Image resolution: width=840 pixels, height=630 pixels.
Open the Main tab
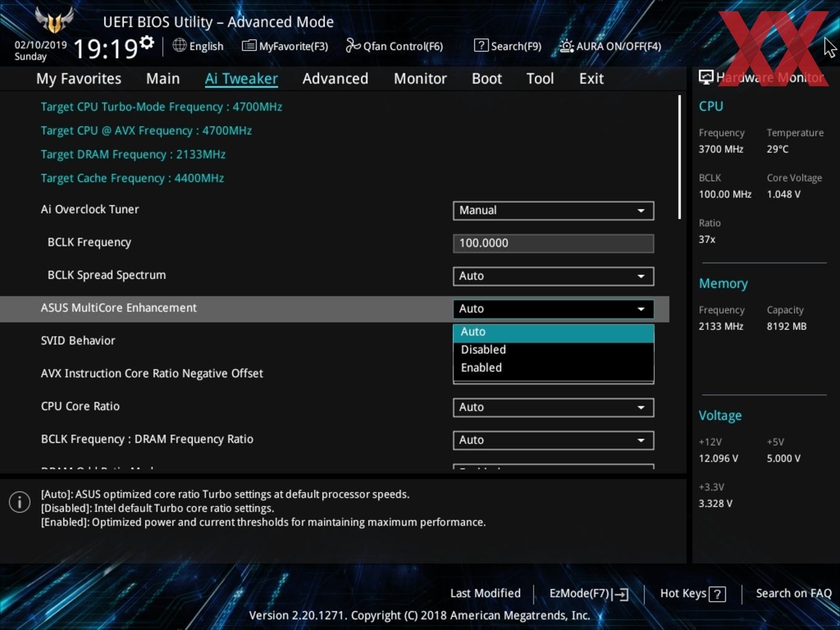pyautogui.click(x=163, y=78)
